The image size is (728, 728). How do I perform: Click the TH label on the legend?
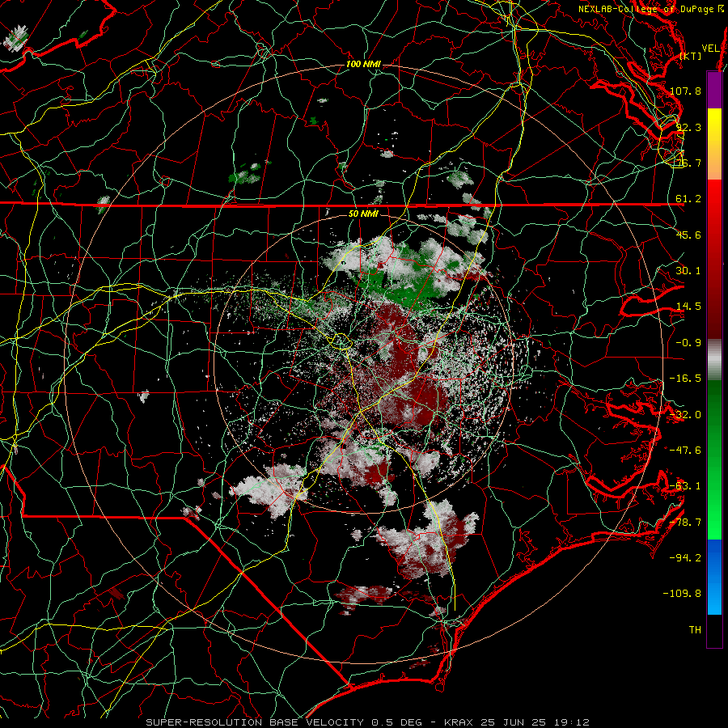(695, 630)
